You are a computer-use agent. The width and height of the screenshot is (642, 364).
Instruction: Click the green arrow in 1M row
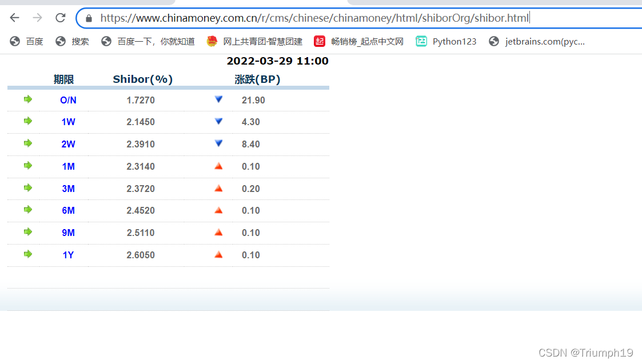pos(28,165)
